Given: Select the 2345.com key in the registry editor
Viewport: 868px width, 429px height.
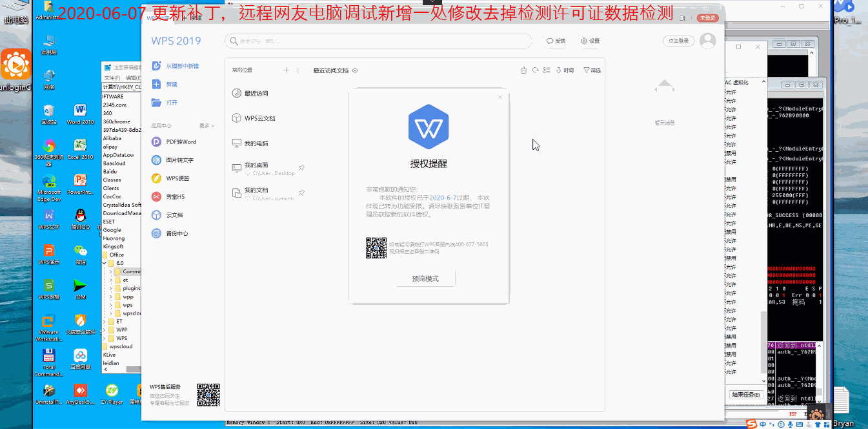Looking at the screenshot, I should [115, 105].
